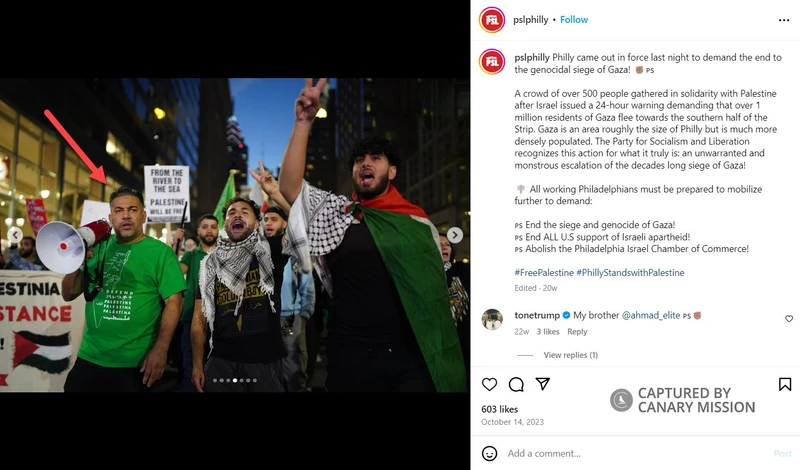Select carousel pagination dots indicator
800x470 pixels.
tap(235, 380)
